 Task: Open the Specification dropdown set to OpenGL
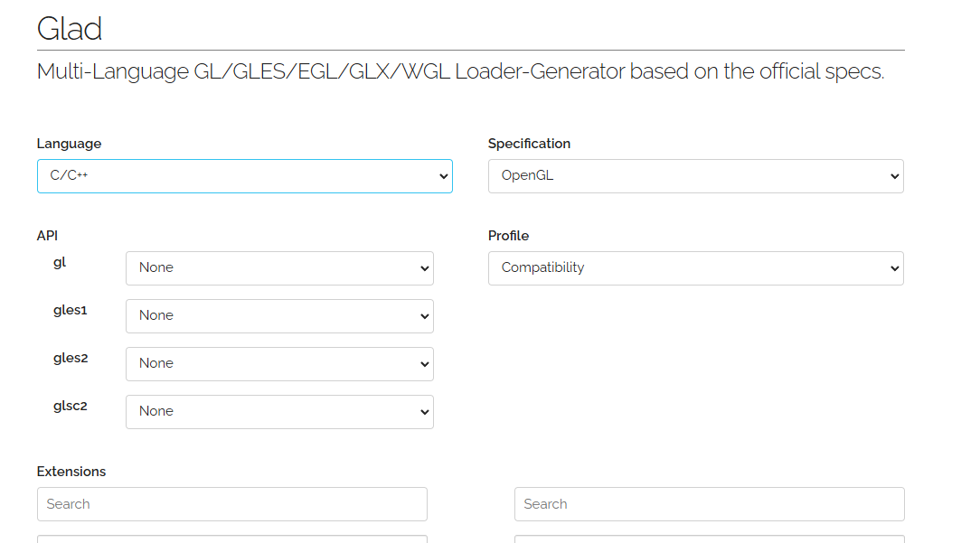pos(695,176)
